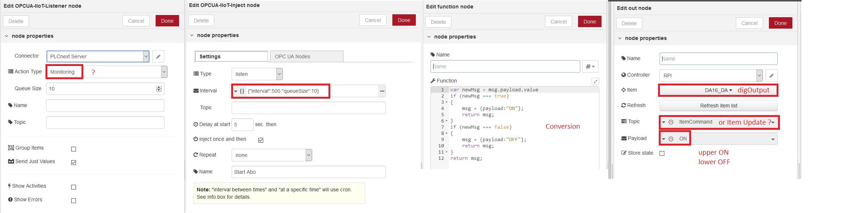
Task: Uncheck Send Just Values checkbox
Action: 73,162
